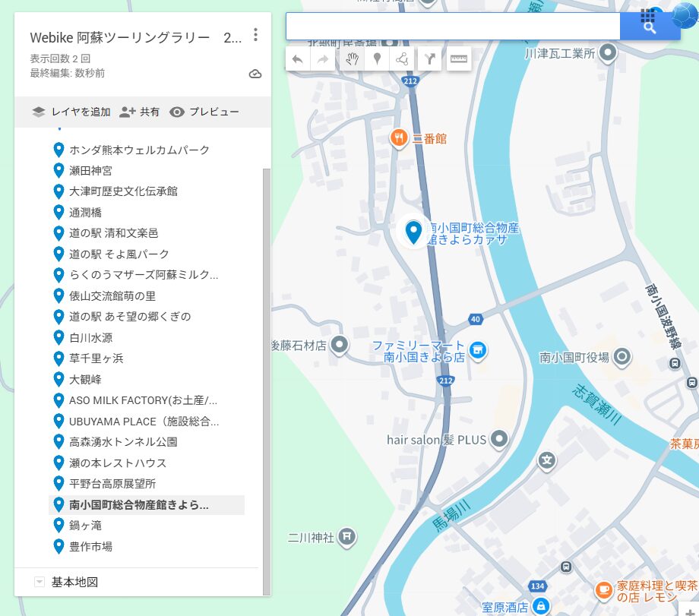Click the undo arrow in map toolbar
Image resolution: width=699 pixels, height=616 pixels.
(298, 59)
